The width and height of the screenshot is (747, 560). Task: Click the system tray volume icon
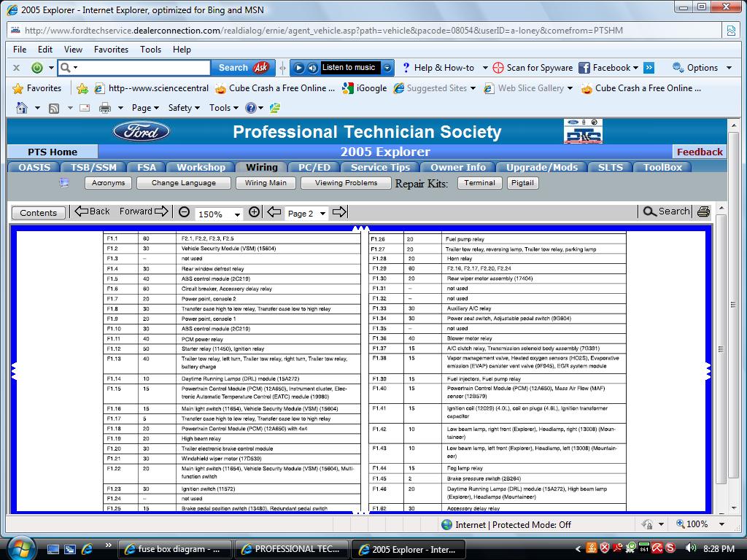[690, 548]
